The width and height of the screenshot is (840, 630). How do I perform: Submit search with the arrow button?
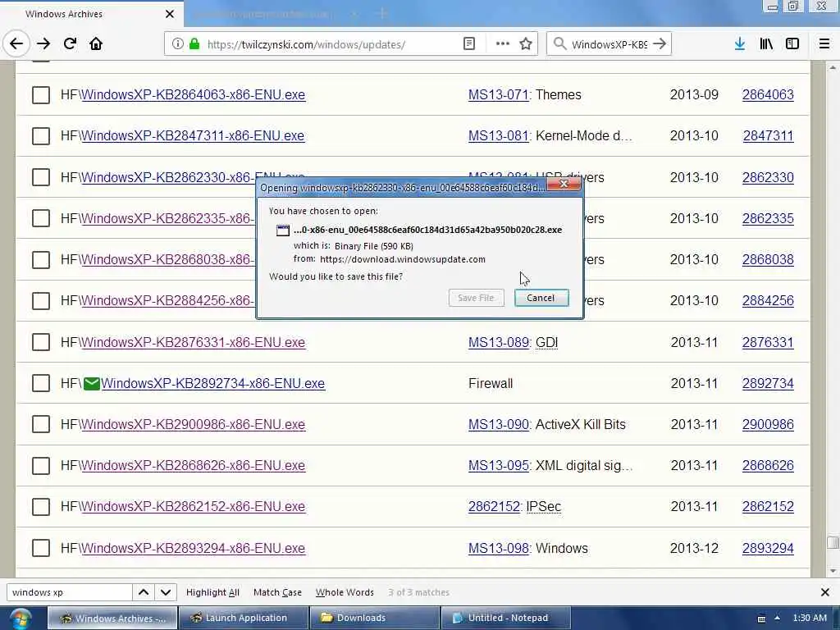(660, 44)
